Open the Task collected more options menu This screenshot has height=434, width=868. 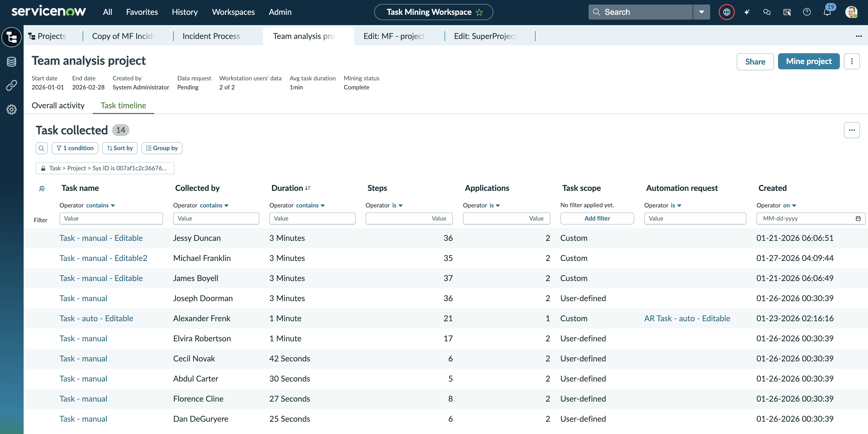tap(852, 130)
